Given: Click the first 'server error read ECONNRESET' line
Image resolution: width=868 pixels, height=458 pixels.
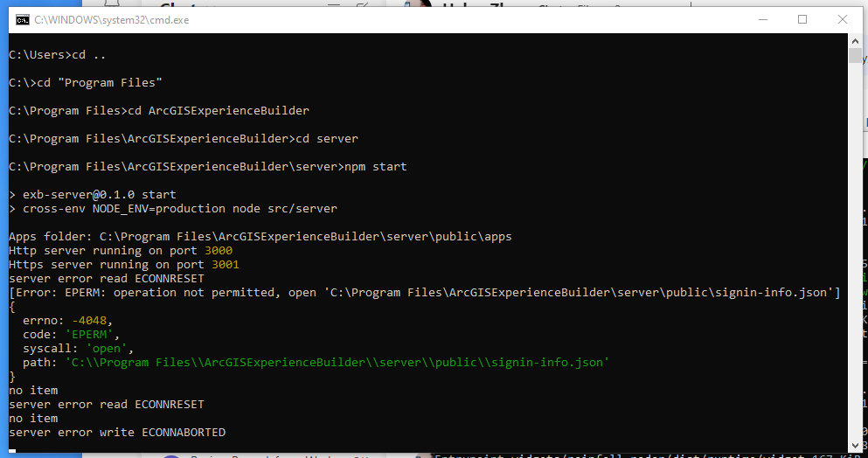Looking at the screenshot, I should (x=107, y=279).
